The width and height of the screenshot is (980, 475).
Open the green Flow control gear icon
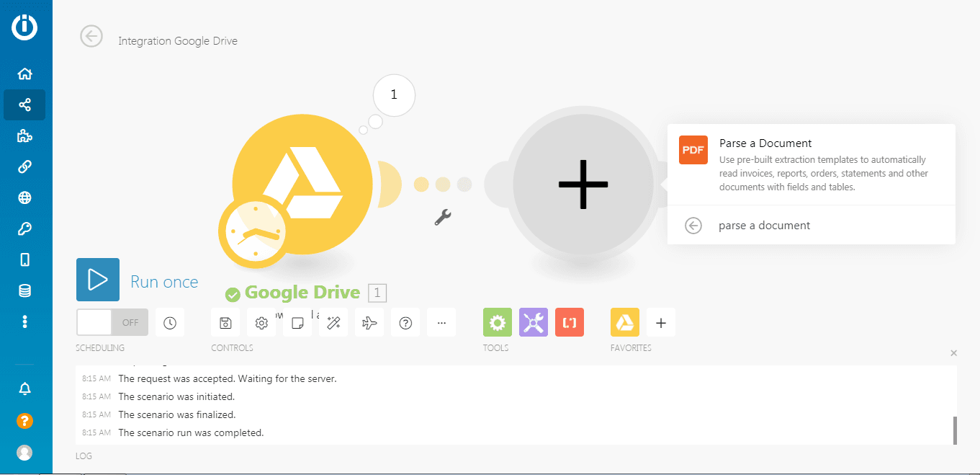[x=498, y=323]
